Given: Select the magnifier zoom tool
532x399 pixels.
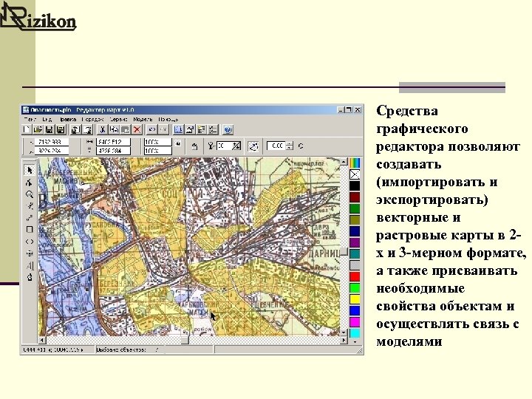Looking at the screenshot, I should 30,194.
